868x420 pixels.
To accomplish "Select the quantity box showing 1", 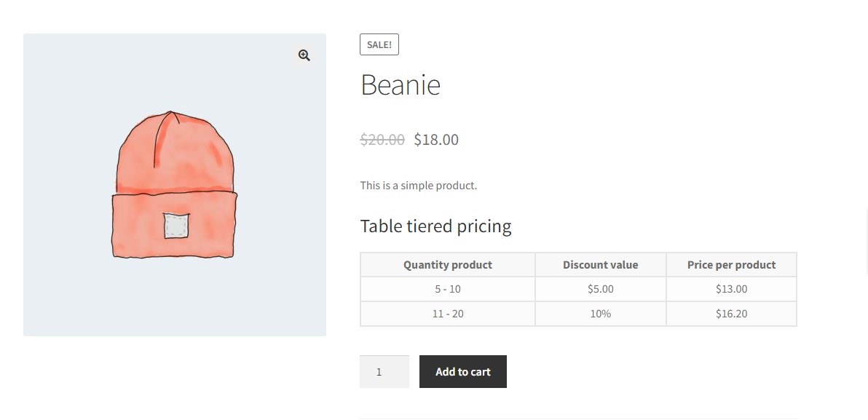I will (384, 371).
